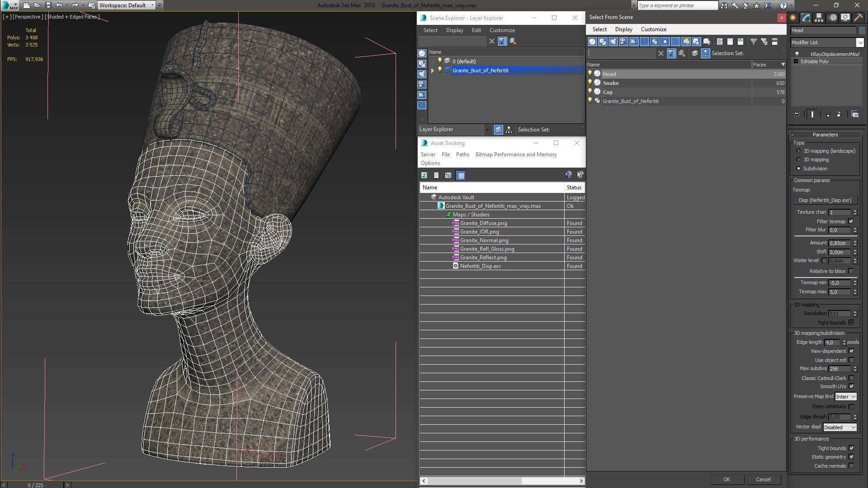Click Sort by Hierarchy icon in Select From Scene
The image size is (868, 488).
[705, 53]
